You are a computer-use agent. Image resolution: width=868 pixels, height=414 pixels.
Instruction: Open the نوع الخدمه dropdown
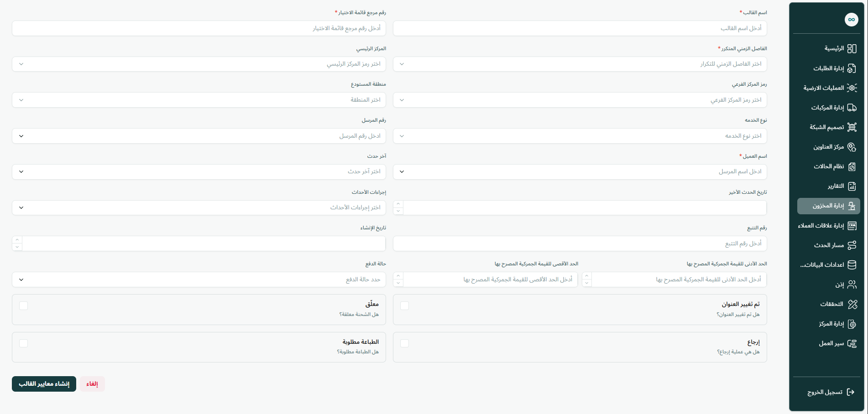coord(580,136)
